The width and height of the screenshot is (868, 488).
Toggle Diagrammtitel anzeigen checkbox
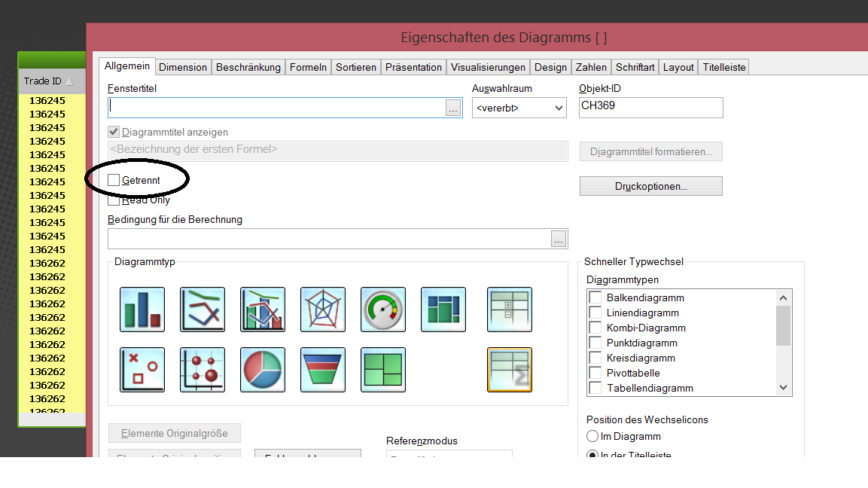(114, 132)
